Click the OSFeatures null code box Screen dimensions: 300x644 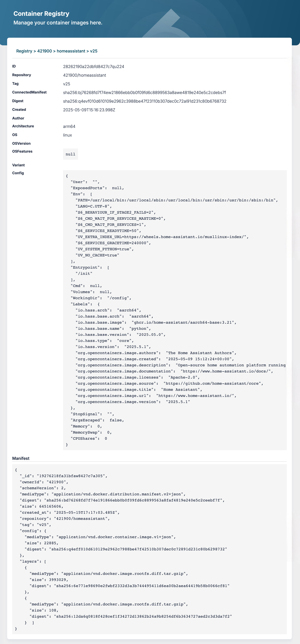[x=70, y=154]
